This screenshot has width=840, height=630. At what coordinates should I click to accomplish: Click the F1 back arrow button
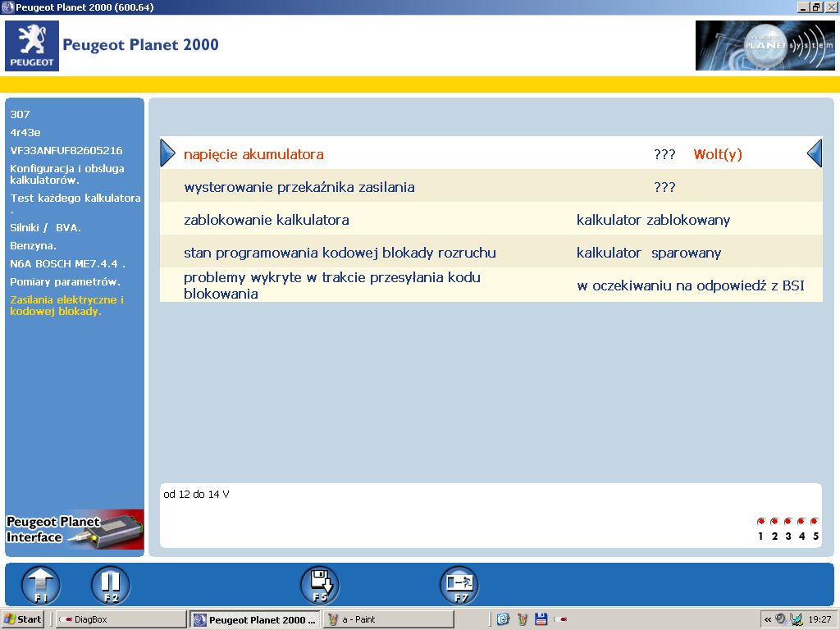click(41, 586)
